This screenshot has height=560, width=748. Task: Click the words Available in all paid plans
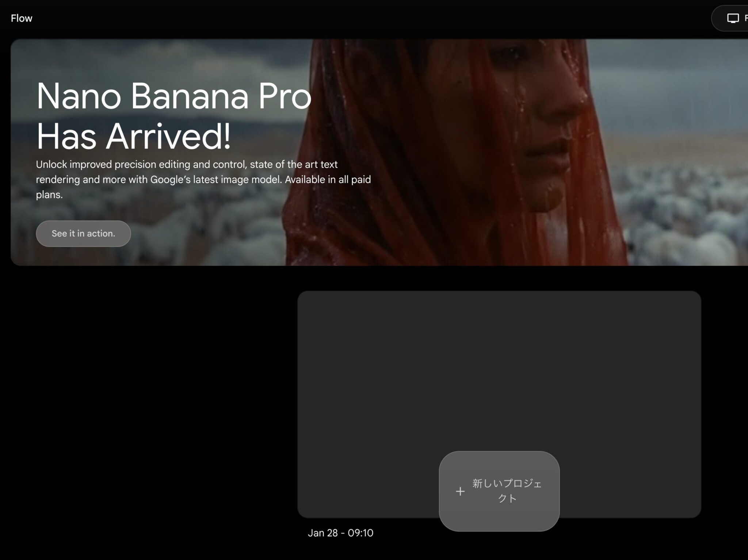(x=203, y=187)
